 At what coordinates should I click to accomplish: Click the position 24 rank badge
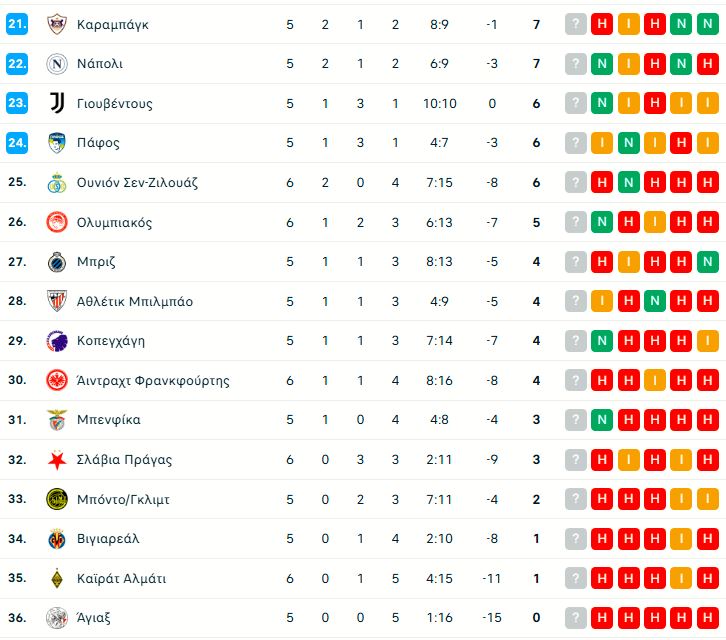(17, 143)
